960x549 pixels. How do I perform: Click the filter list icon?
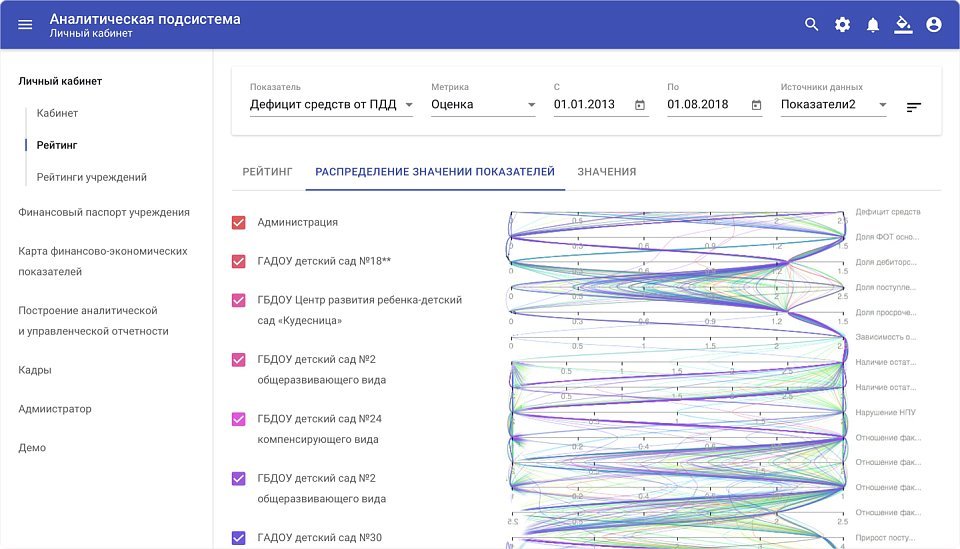913,107
